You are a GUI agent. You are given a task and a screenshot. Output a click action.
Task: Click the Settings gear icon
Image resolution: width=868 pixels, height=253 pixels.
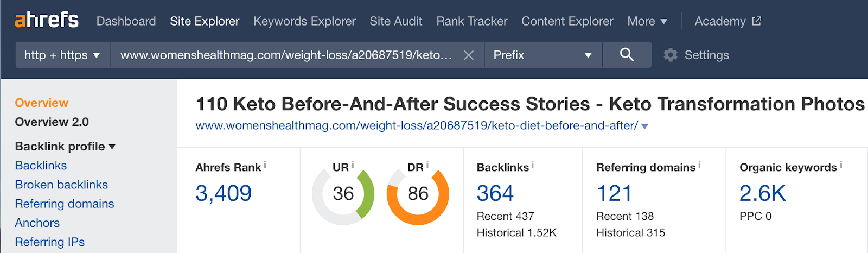coord(671,55)
